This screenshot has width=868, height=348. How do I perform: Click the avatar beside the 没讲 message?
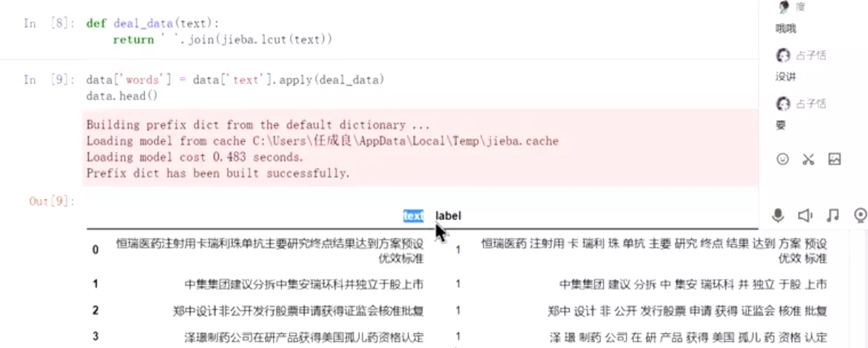tap(783, 56)
